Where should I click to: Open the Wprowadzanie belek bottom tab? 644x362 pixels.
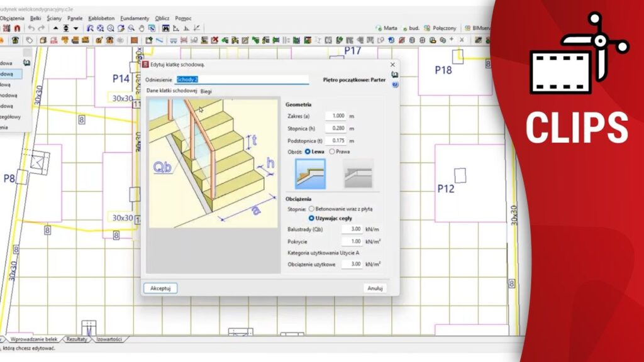[34, 339]
